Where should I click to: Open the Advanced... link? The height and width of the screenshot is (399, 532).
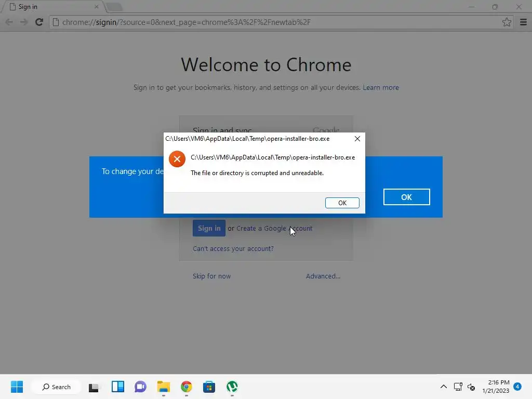(x=323, y=276)
